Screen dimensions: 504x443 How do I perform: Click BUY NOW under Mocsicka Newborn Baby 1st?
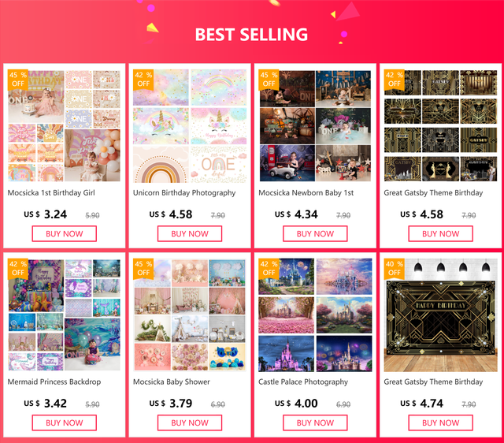tap(315, 233)
